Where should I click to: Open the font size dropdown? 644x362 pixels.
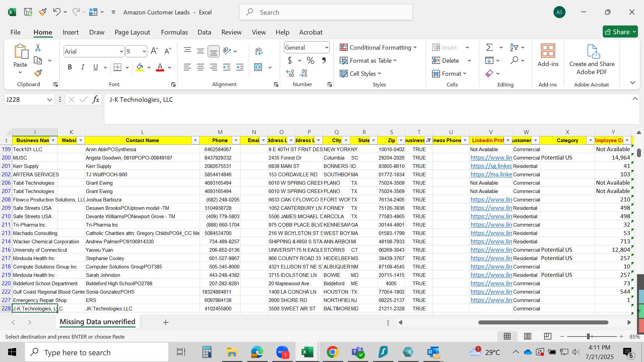click(144, 51)
